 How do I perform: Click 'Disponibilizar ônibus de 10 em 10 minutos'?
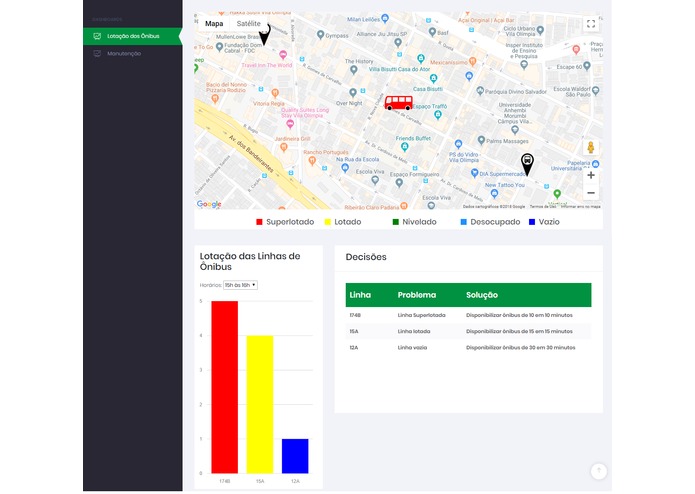(x=519, y=315)
